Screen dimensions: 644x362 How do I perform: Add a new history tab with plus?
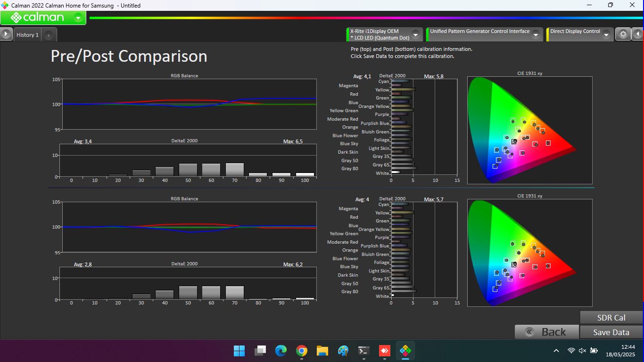click(49, 35)
